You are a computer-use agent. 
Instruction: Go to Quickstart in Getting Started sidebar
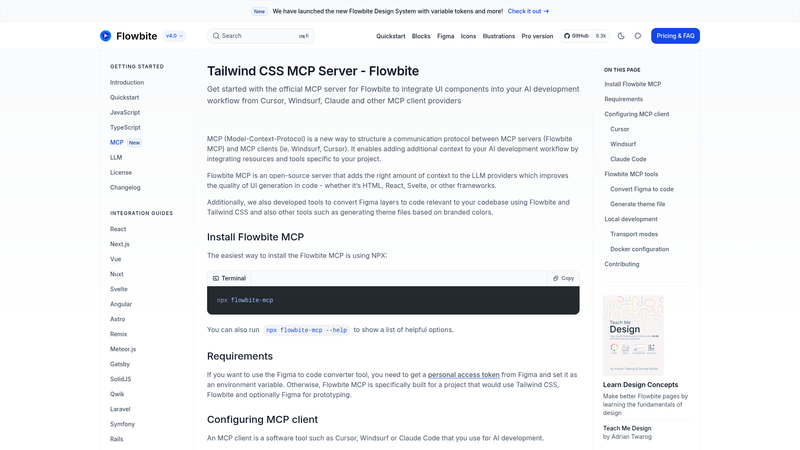pos(124,97)
